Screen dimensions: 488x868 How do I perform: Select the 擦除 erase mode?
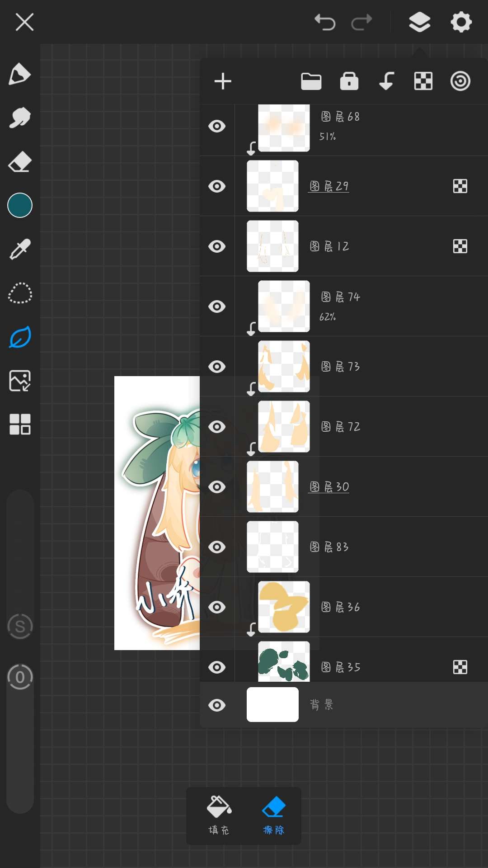tap(274, 816)
